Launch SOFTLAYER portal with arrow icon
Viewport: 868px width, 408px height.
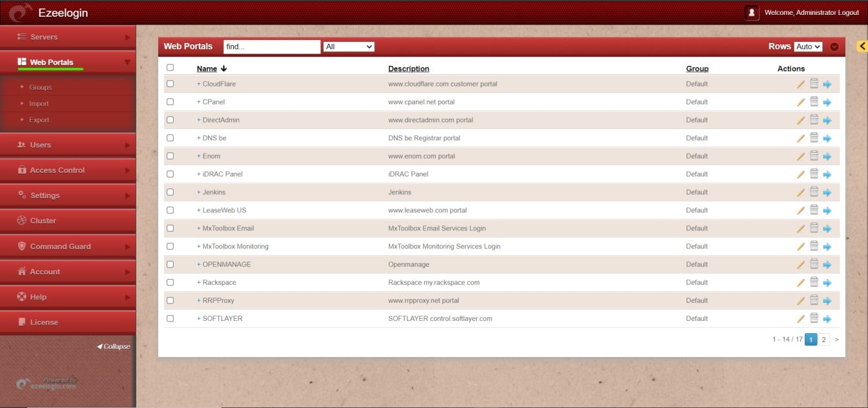pos(827,319)
